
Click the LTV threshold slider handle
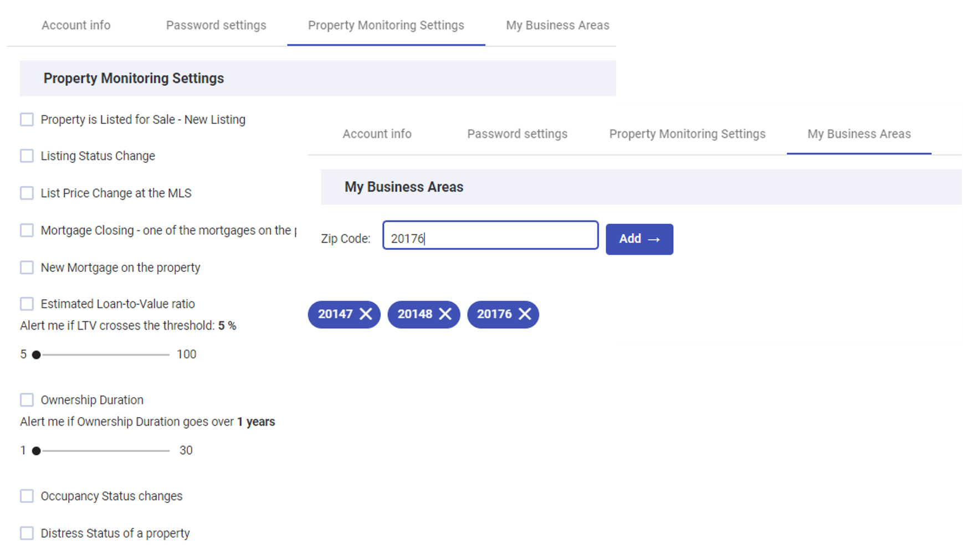click(36, 355)
